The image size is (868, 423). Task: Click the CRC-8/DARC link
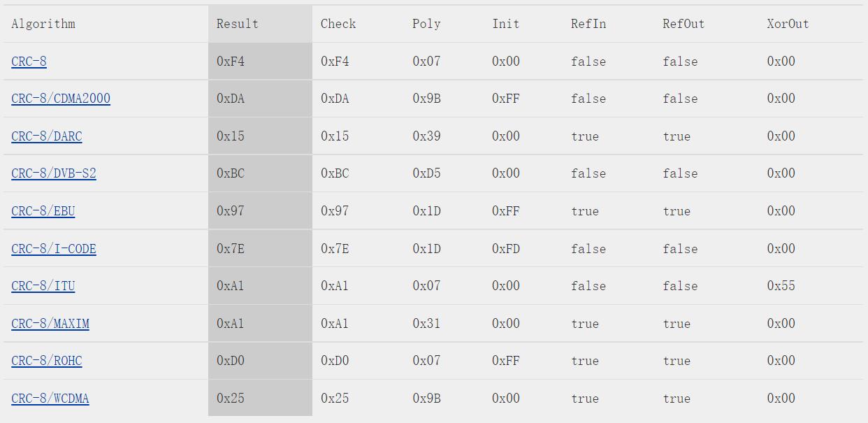[x=47, y=136]
